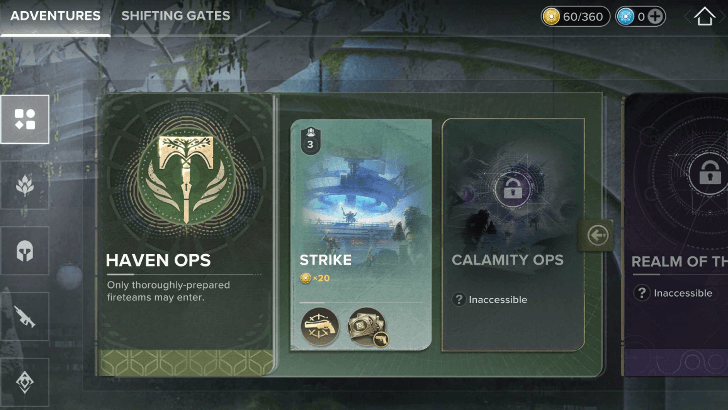The image size is (728, 410).
Task: Inspect the revolver reward icon on Strike
Action: tap(319, 326)
